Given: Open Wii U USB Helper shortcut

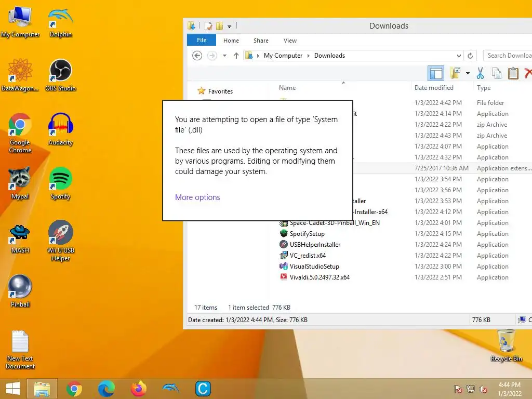Looking at the screenshot, I should coord(60,241).
